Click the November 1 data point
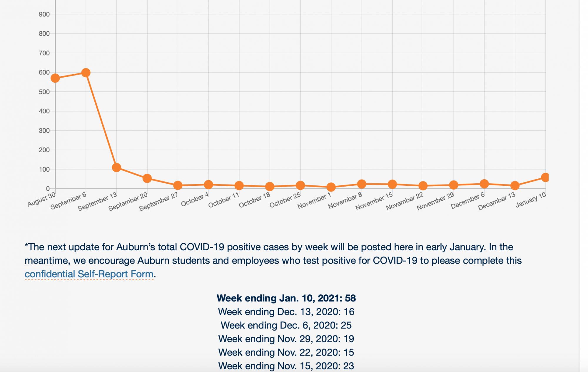Screen dimensions: 588x372 [331, 187]
